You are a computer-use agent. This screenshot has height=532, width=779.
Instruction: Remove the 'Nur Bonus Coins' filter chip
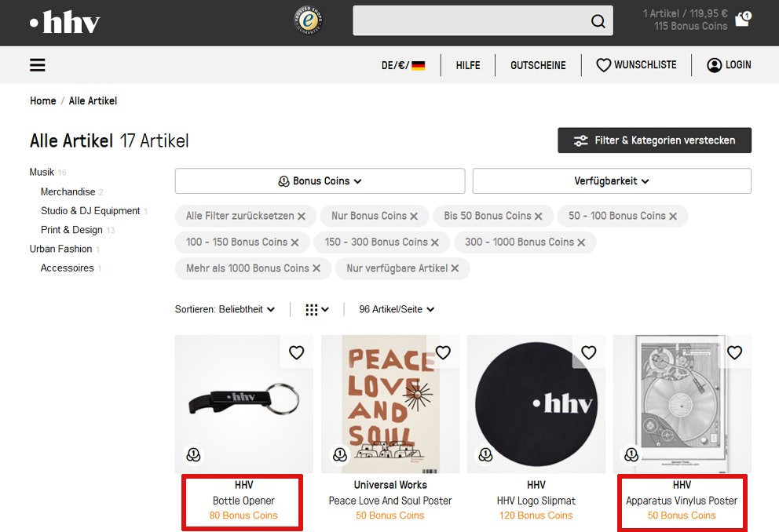pyautogui.click(x=414, y=217)
